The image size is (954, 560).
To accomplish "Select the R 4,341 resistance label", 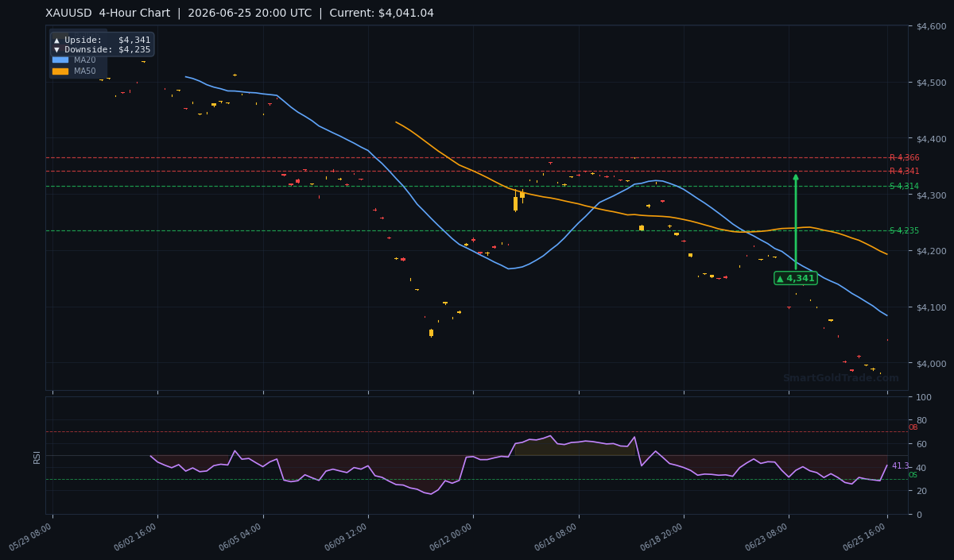I will (904, 171).
